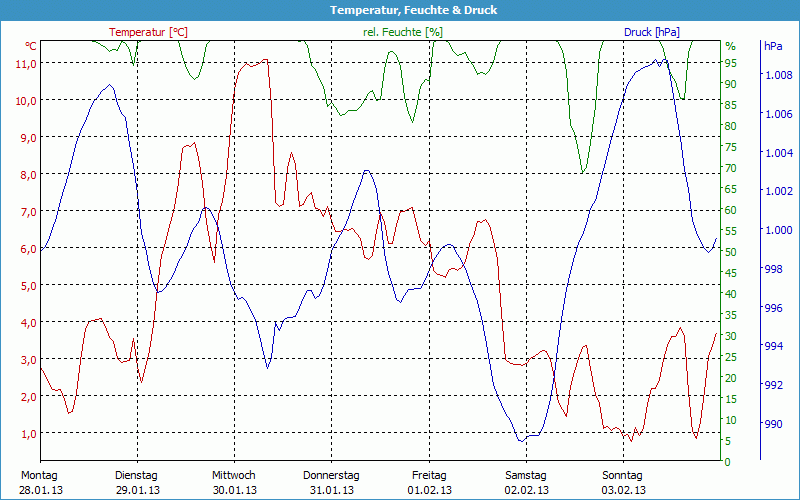Click the chart title 'Temperatur, Feuchte & Druck'

click(413, 10)
